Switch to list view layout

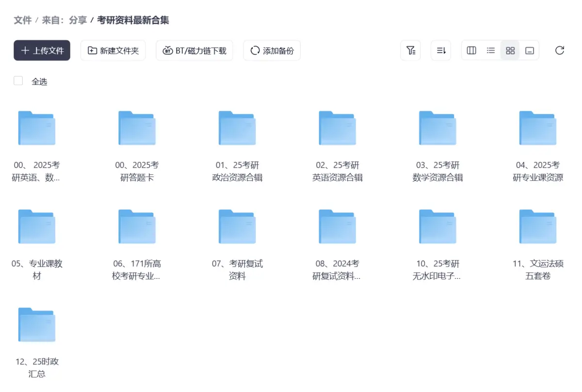click(x=491, y=50)
